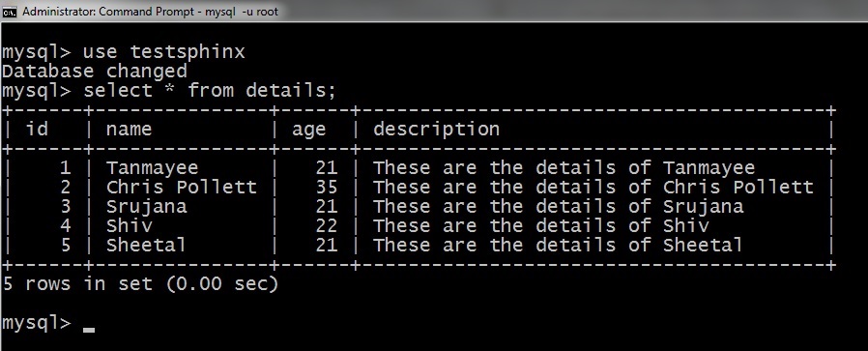
Task: Click the 'name' column header
Action: pos(129,130)
